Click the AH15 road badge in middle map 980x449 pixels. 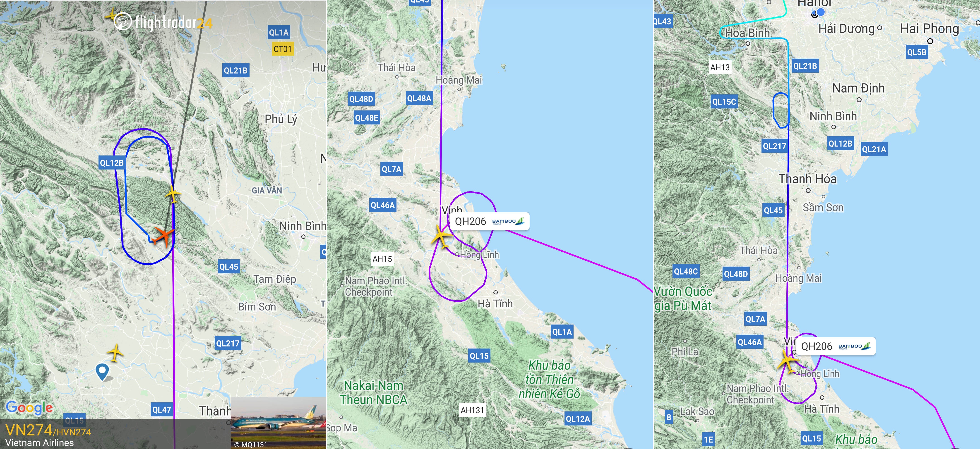[382, 259]
